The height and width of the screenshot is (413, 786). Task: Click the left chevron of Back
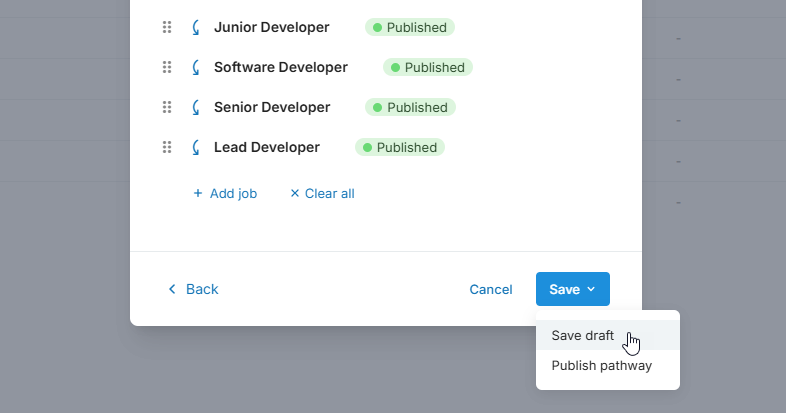click(172, 289)
